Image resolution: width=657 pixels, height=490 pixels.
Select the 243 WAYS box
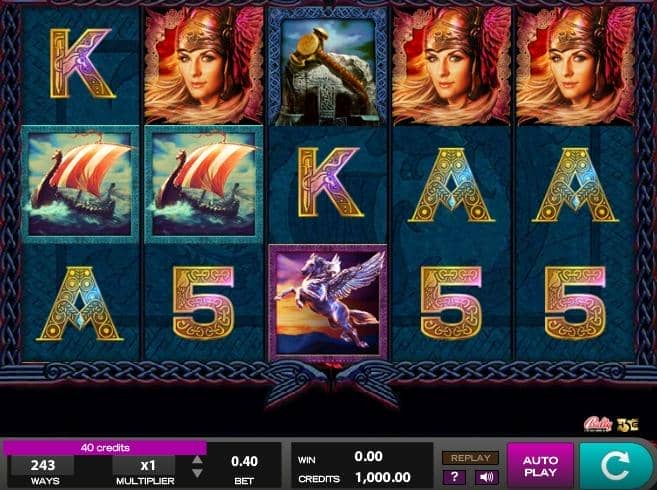coord(43,471)
